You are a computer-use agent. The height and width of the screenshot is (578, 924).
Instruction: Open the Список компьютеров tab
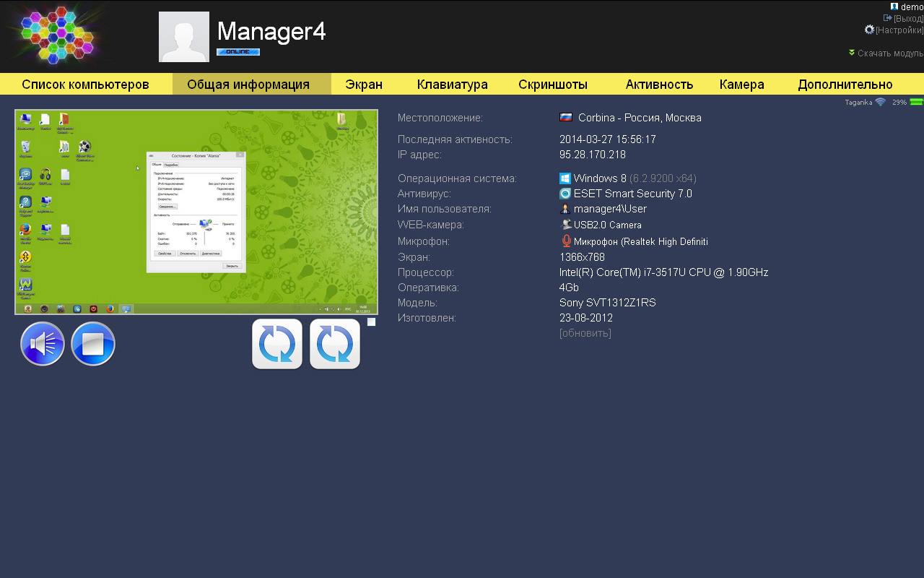coord(85,85)
